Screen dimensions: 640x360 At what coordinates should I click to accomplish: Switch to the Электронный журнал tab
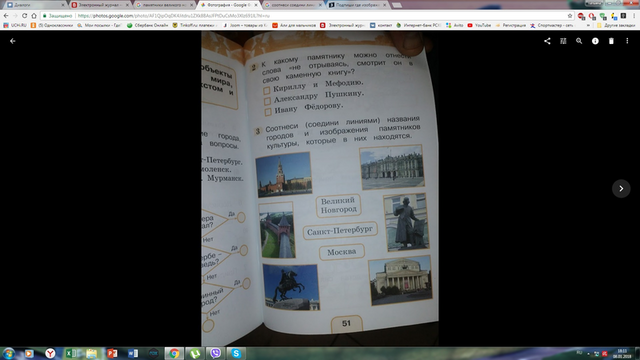pos(100,5)
